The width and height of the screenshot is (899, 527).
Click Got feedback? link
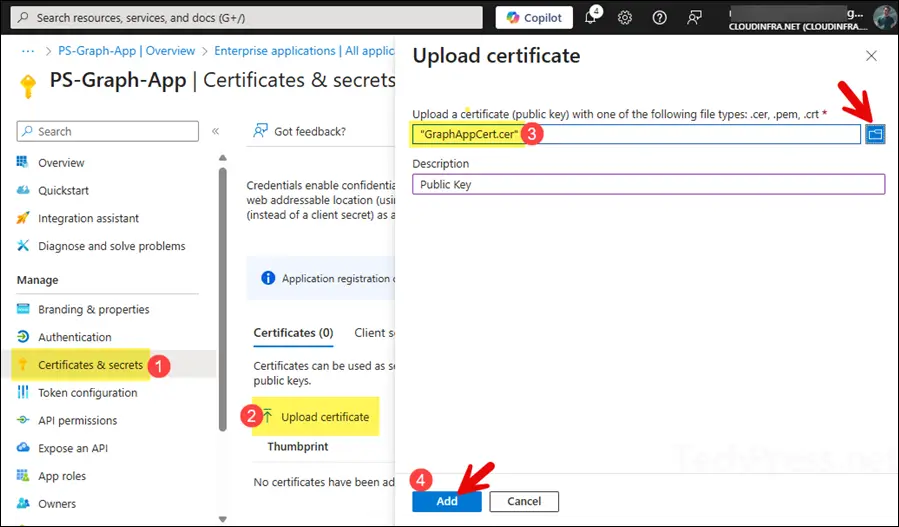tap(309, 131)
